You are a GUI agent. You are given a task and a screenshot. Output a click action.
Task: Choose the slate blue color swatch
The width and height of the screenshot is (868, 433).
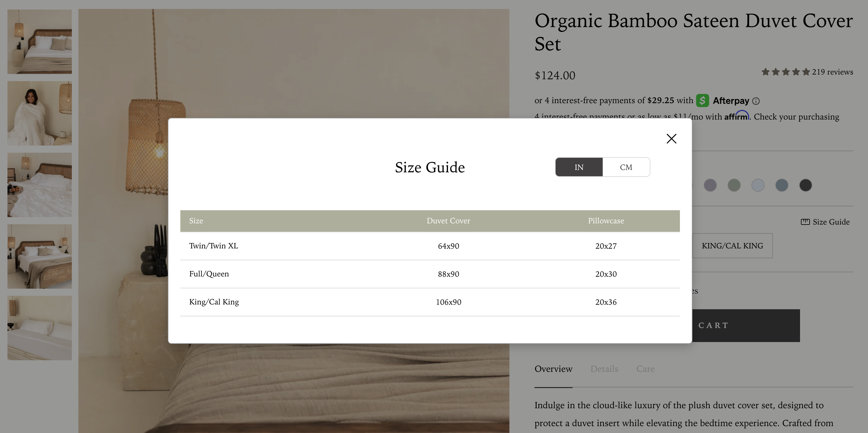[781, 185]
